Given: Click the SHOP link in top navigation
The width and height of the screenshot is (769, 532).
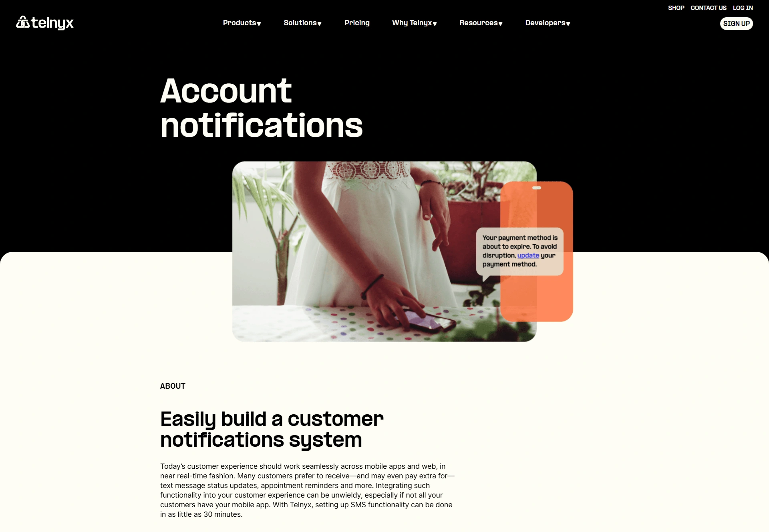Looking at the screenshot, I should [676, 8].
